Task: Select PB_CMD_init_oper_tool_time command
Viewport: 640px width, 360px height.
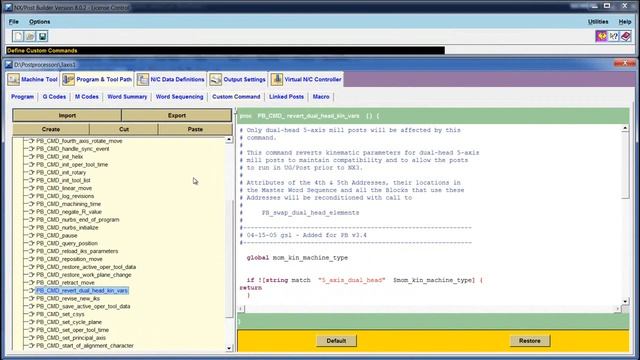Action: click(72, 164)
